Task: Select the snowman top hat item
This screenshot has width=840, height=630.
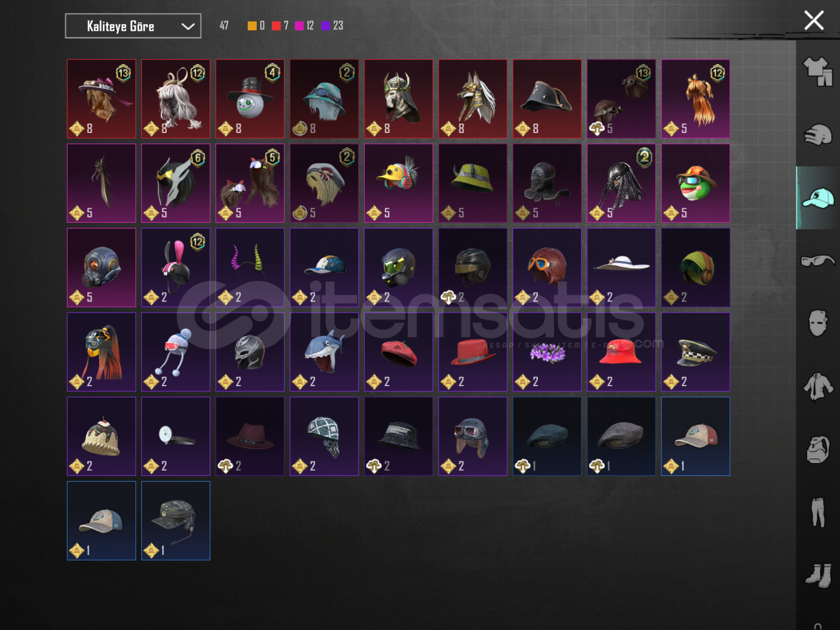Action: [x=250, y=99]
